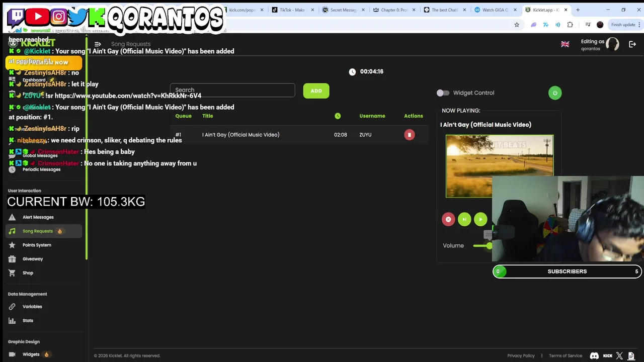Log out using the exit icon
This screenshot has height=362, width=644.
pyautogui.click(x=632, y=44)
